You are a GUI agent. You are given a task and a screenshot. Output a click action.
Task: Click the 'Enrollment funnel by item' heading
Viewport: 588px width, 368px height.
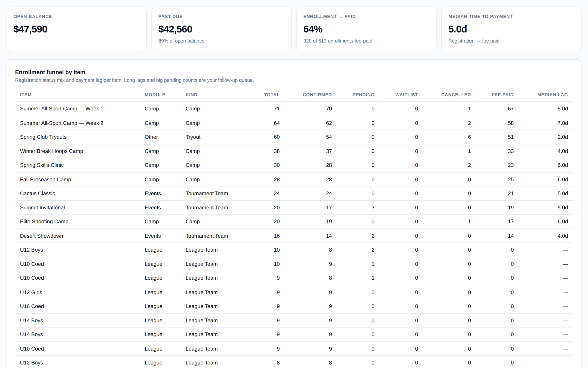tap(50, 72)
